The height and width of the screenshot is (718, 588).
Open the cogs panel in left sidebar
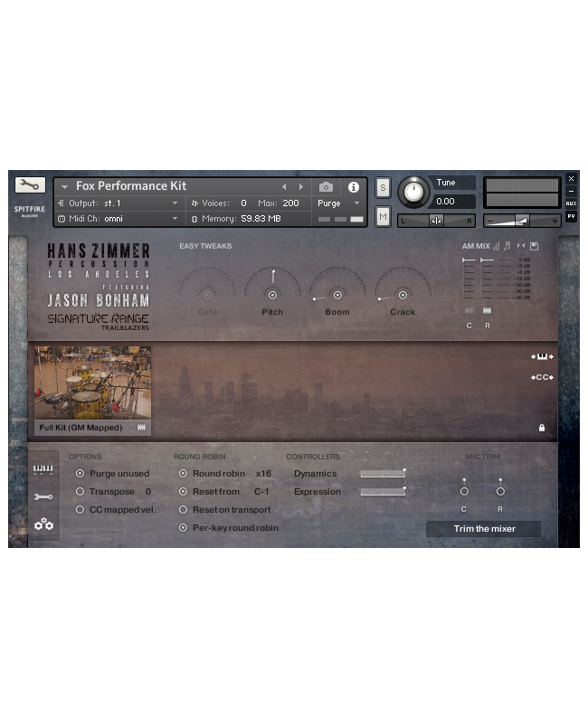point(43,524)
